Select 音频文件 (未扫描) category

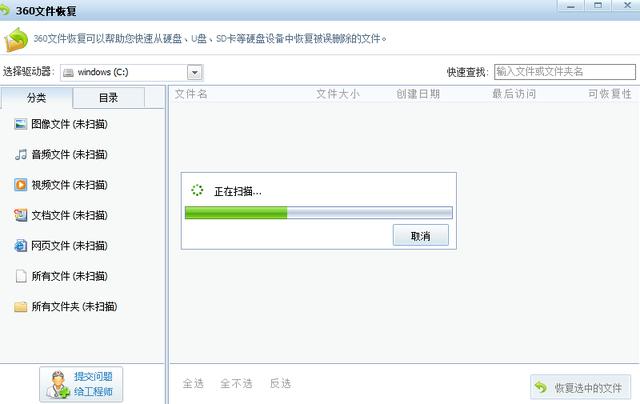61,155
